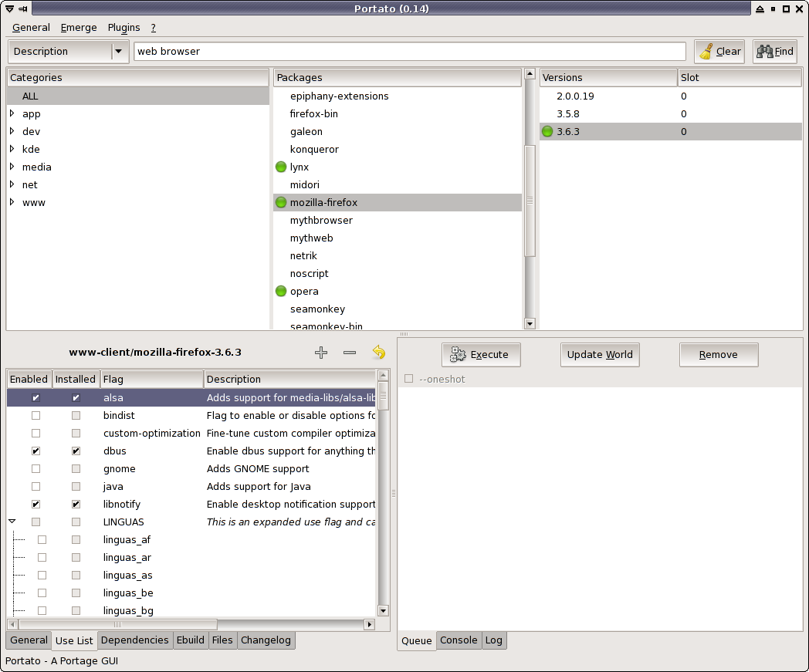Click the plus icon to add use flag
Image resolution: width=809 pixels, height=672 pixels.
pos(321,353)
